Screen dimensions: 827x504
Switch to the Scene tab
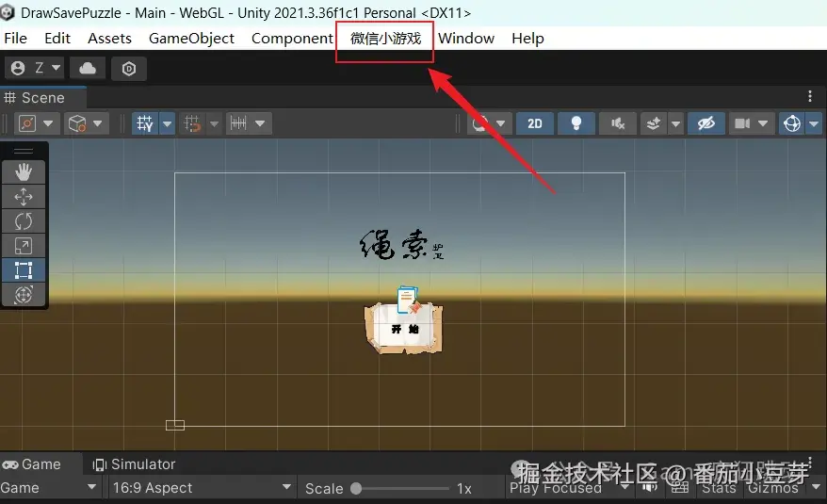42,98
